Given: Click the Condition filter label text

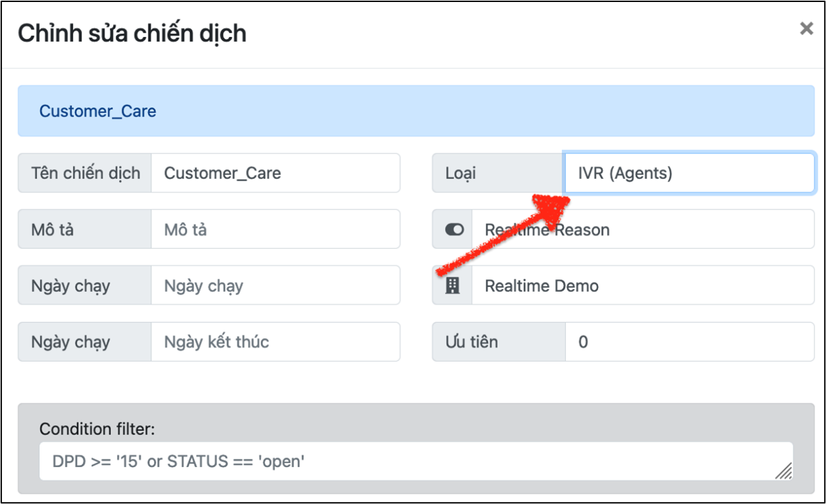Looking at the screenshot, I should (97, 429).
